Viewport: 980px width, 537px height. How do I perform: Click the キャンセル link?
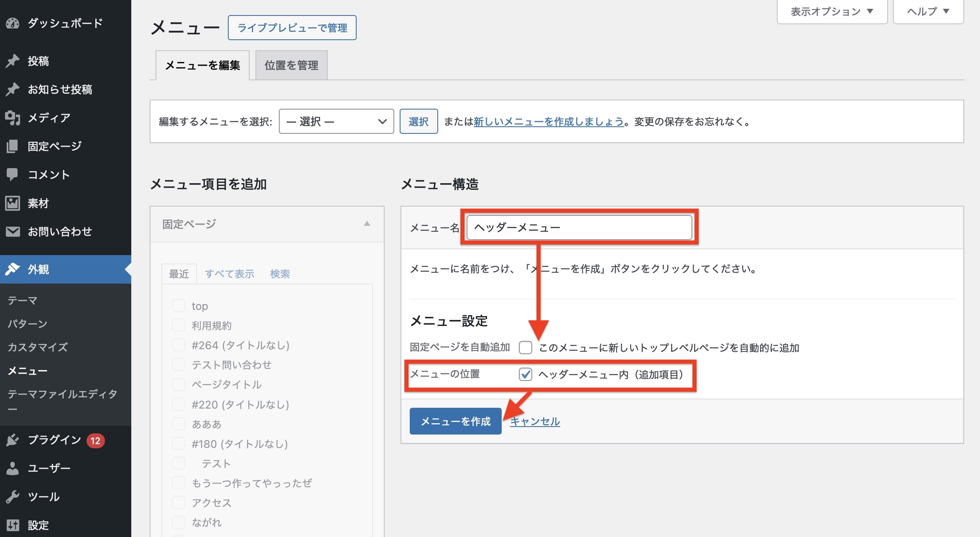point(535,421)
